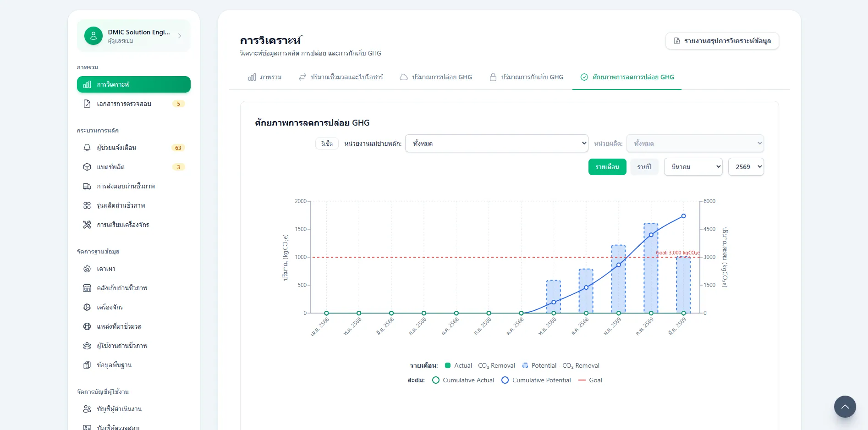Image resolution: width=868 pixels, height=430 pixels.
Task: Toggle Potential - CO₂ Removal legend series
Action: point(560,365)
